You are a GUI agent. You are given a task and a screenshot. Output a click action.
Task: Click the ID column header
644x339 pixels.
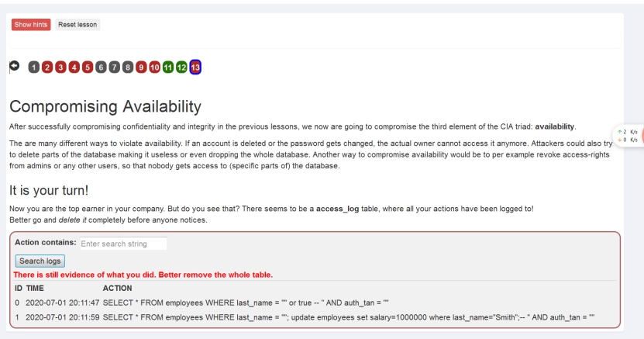[x=19, y=289]
